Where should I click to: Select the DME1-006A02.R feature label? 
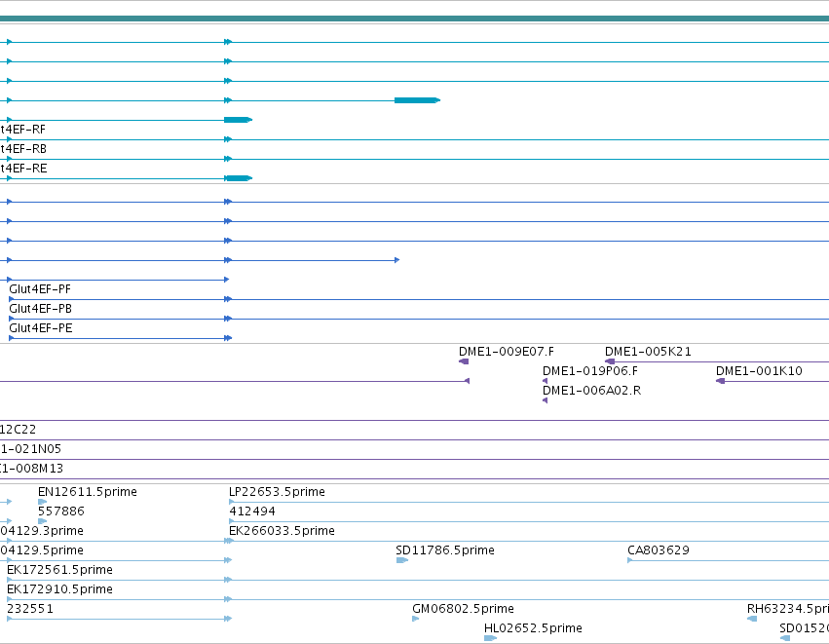click(x=591, y=391)
